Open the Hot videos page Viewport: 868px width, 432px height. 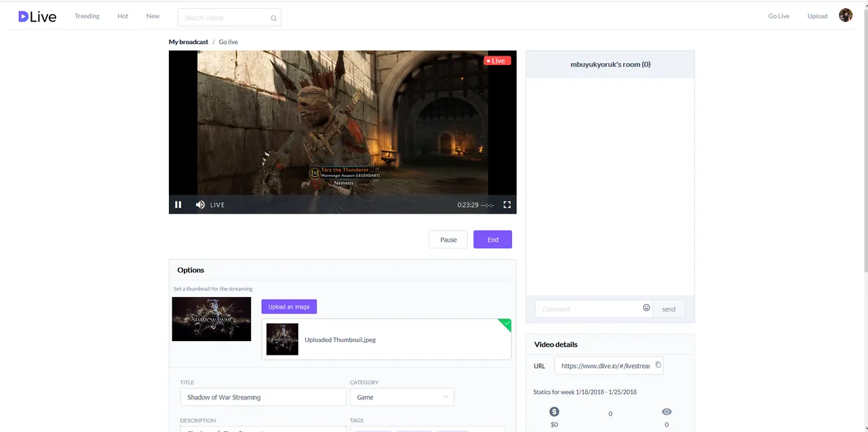click(x=123, y=16)
